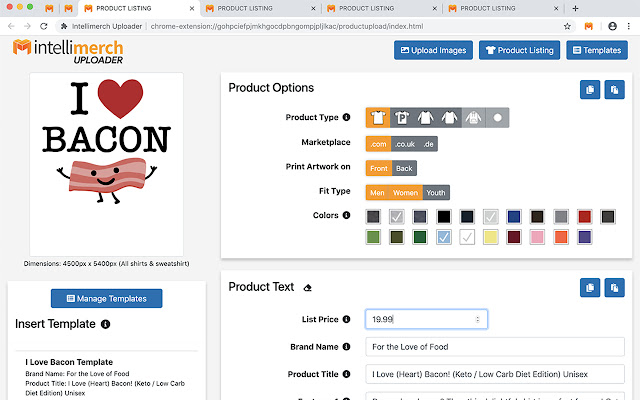Select the red color swatch
The height and width of the screenshot is (400, 640).
tap(584, 217)
